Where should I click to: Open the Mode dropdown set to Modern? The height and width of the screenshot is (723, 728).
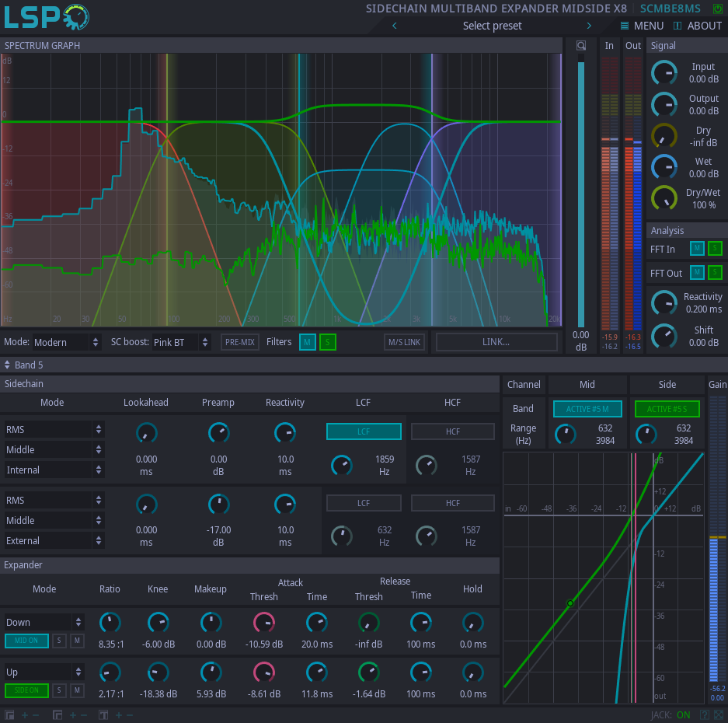tap(67, 342)
